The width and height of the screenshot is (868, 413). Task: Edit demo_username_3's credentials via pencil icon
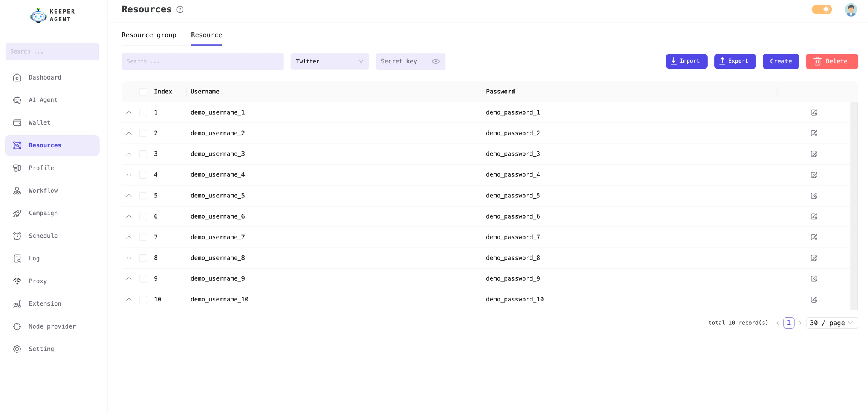(x=814, y=154)
